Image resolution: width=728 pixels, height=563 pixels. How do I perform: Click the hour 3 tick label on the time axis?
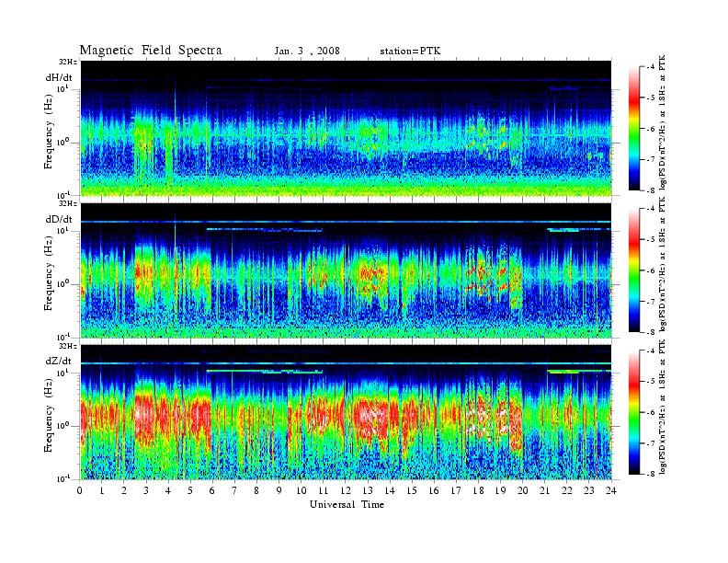[x=146, y=490]
